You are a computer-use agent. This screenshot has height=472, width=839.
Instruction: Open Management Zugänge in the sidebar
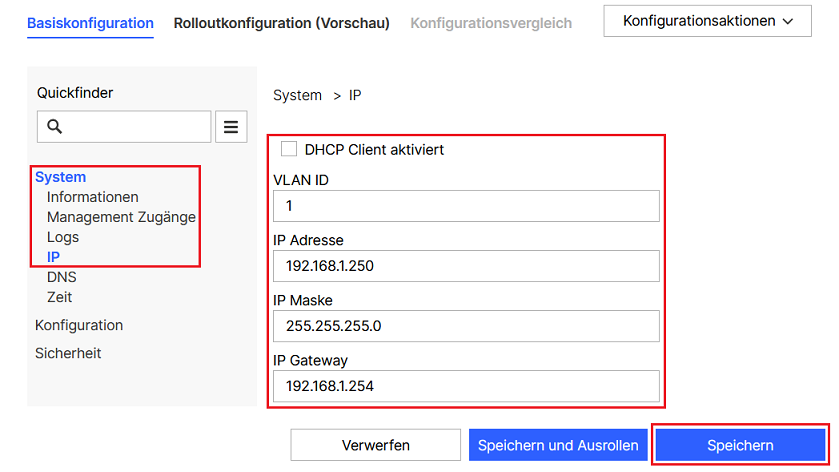click(121, 217)
